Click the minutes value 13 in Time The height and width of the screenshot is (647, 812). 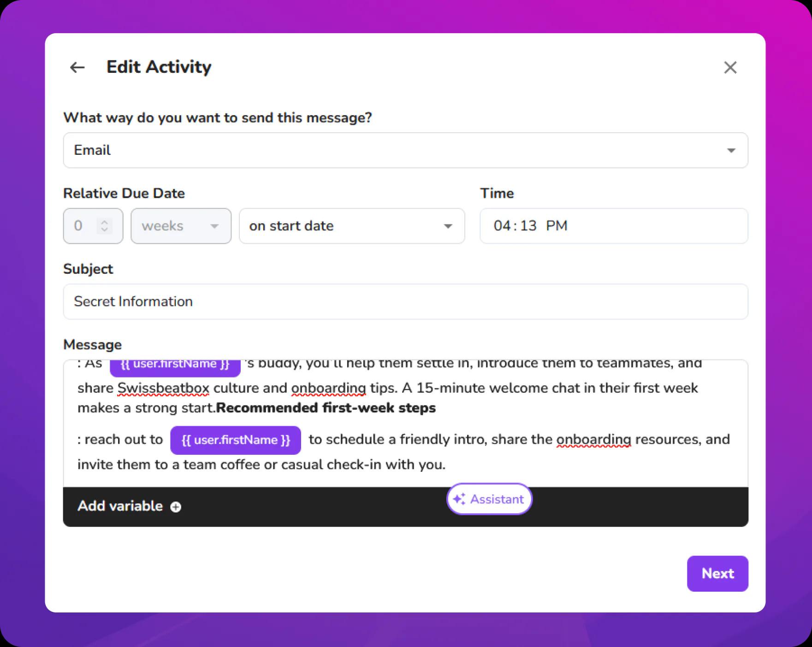(x=528, y=226)
